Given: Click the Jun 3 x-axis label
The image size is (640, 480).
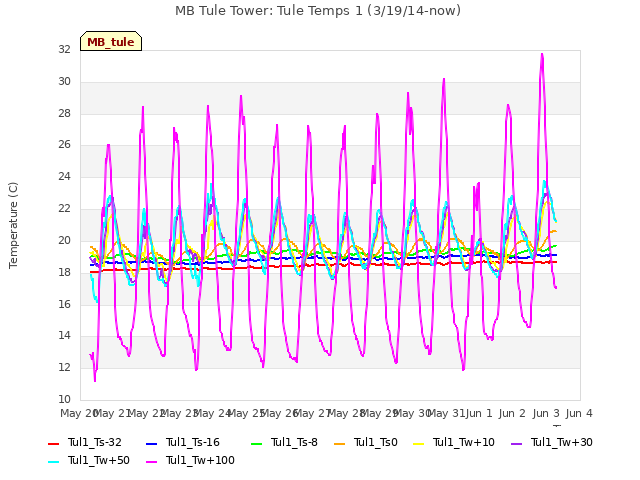Looking at the screenshot, I should (546, 413).
